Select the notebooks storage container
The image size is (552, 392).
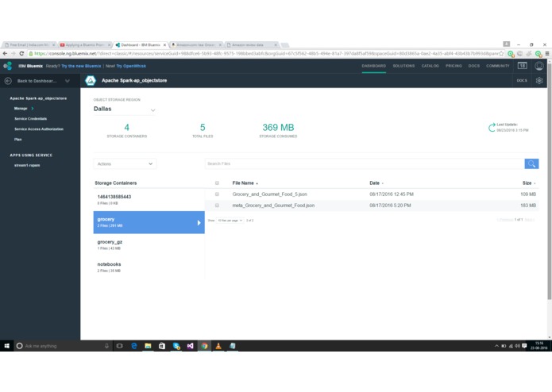coord(149,267)
